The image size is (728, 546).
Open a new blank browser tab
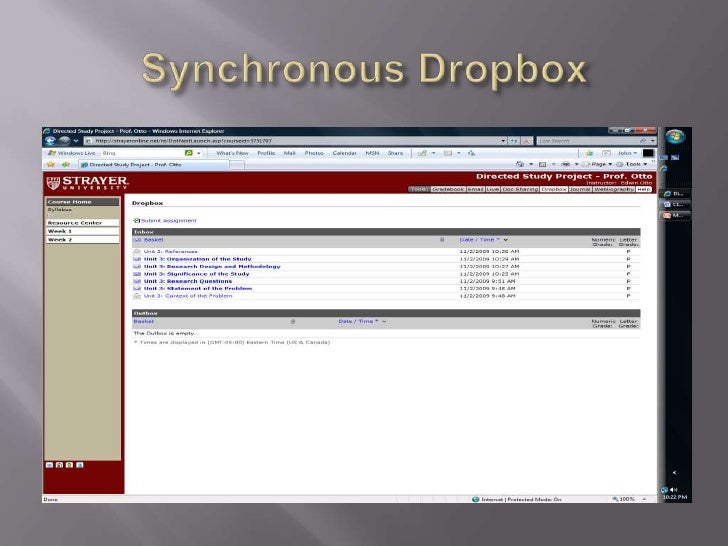click(x=236, y=165)
